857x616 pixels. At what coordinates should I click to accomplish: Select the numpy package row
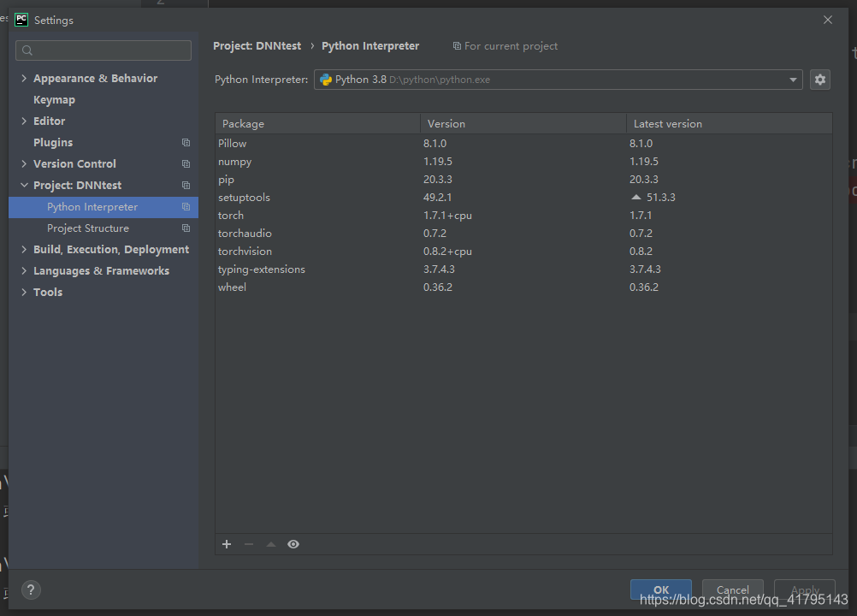pos(523,161)
